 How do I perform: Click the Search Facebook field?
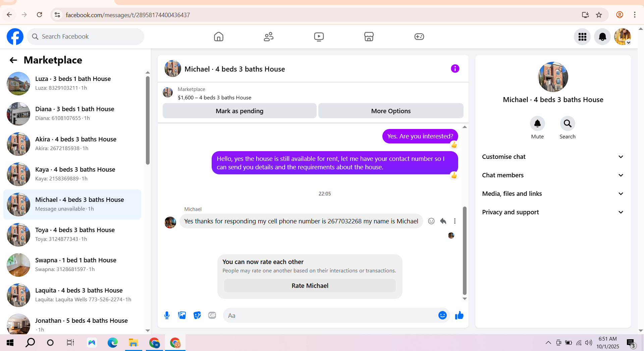point(86,37)
